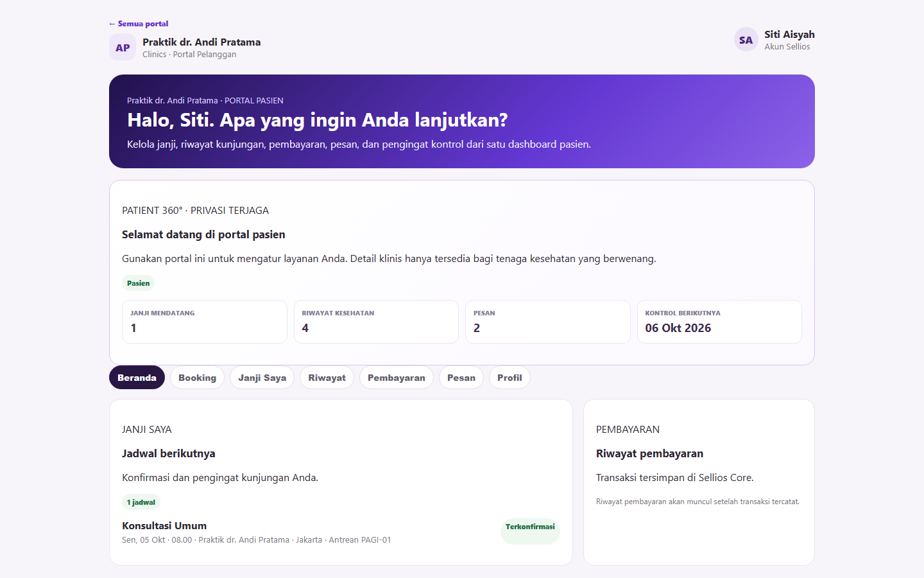Go to the Riwayat tab
This screenshot has width=924, height=578.
[x=327, y=378]
